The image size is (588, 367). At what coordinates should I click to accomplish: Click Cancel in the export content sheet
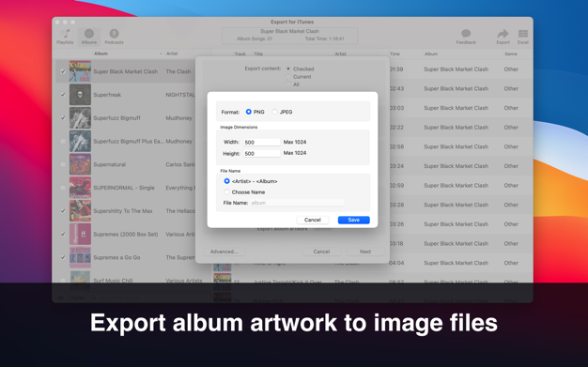321,252
